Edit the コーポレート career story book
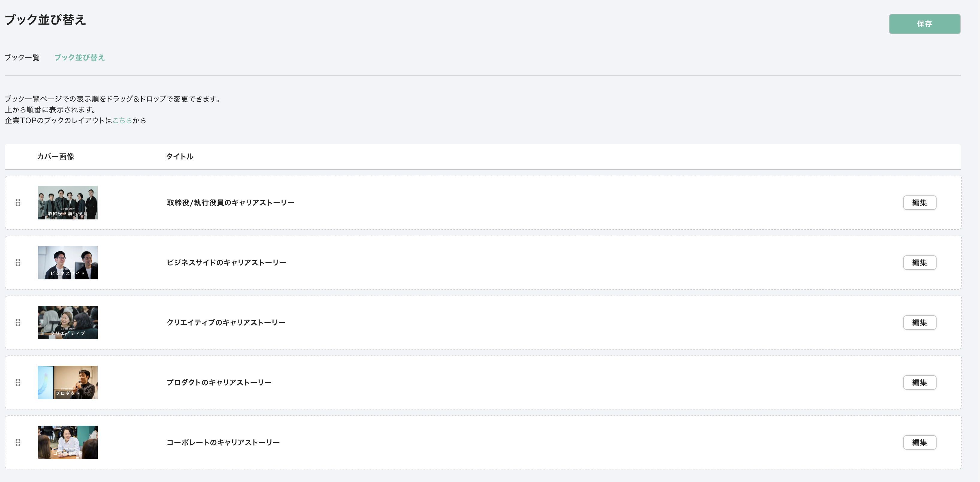This screenshot has width=980, height=482. click(x=919, y=442)
